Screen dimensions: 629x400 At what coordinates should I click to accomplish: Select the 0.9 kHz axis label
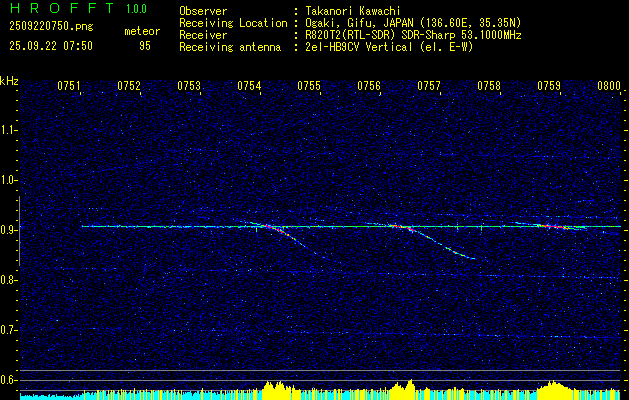pos(9,230)
